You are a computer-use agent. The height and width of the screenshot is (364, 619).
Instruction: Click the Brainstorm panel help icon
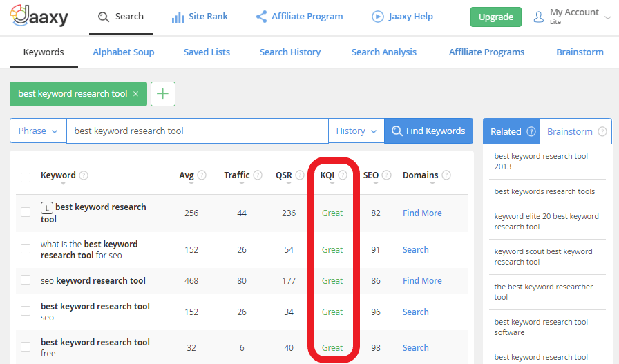(x=602, y=131)
